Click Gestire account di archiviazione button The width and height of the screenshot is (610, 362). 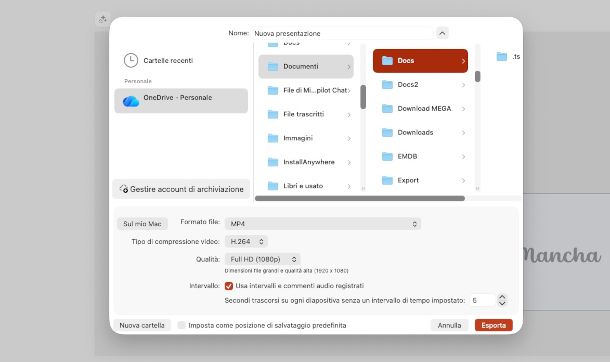point(181,189)
